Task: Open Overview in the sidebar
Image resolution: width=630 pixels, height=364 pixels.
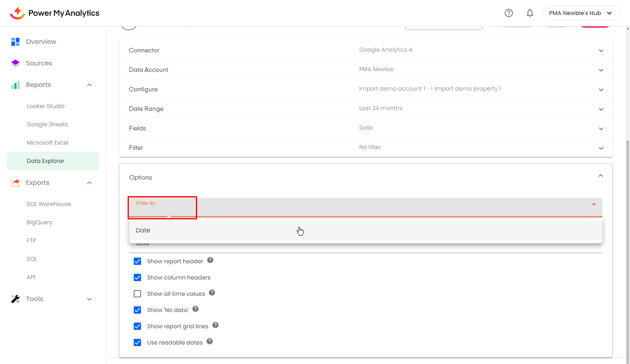Action: 41,41
